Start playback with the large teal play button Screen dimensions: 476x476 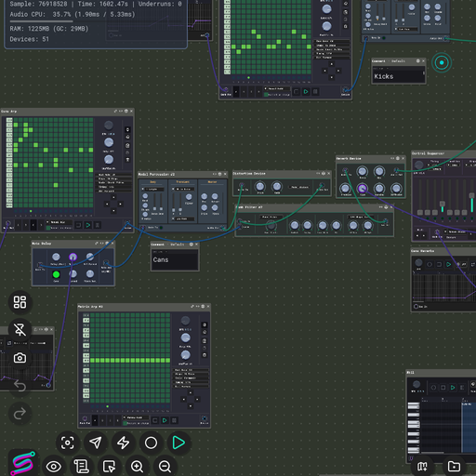(x=178, y=443)
